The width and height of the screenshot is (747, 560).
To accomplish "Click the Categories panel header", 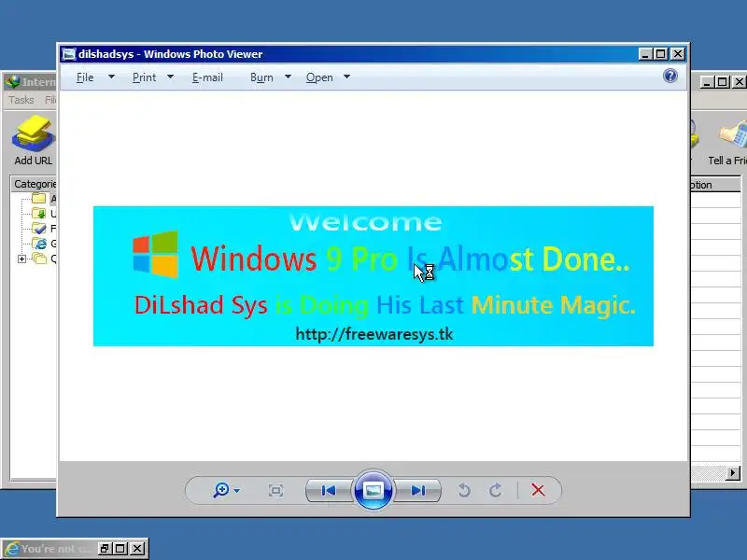I will coord(34,184).
